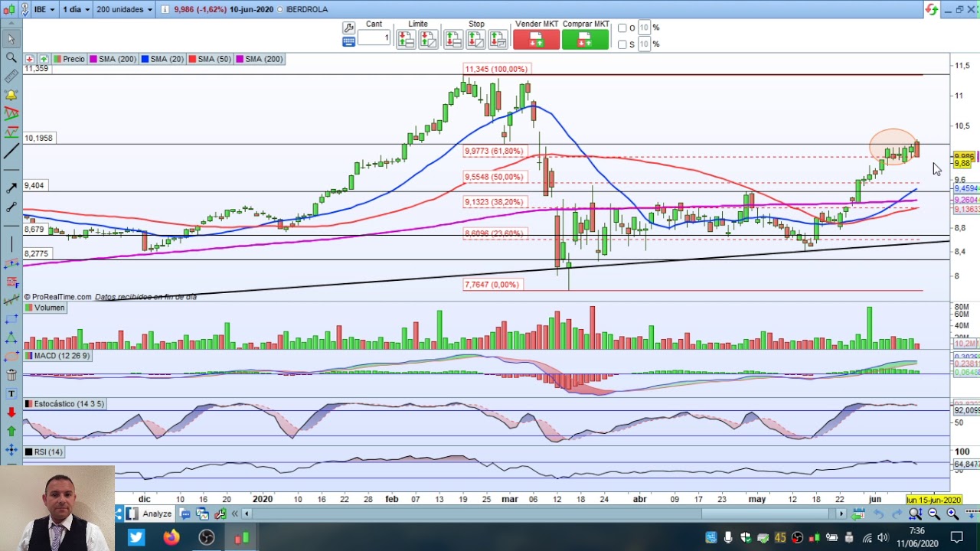Open Firefox from the taskbar

(x=171, y=537)
